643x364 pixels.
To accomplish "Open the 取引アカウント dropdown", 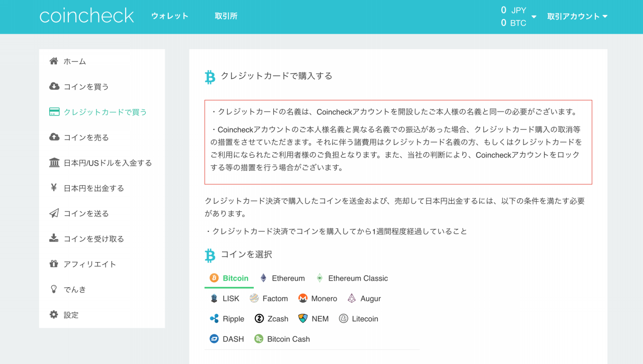I will tap(578, 16).
